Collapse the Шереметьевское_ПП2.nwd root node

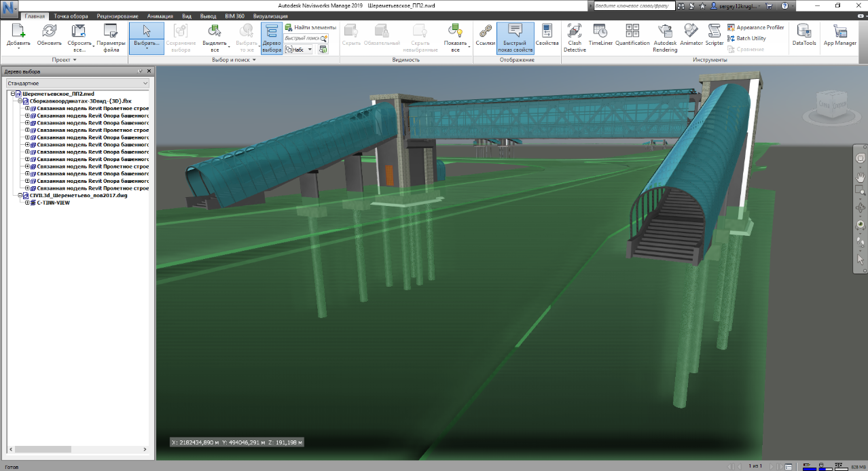pyautogui.click(x=12, y=94)
